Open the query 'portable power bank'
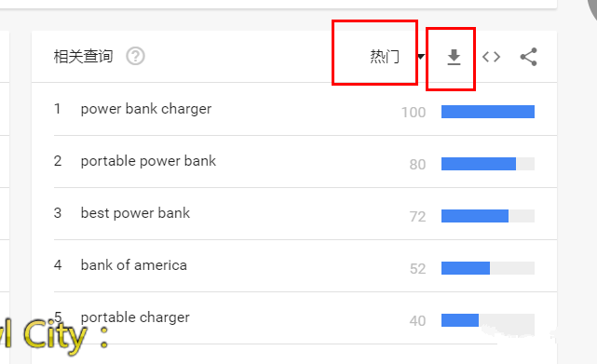597x364 pixels. (148, 161)
